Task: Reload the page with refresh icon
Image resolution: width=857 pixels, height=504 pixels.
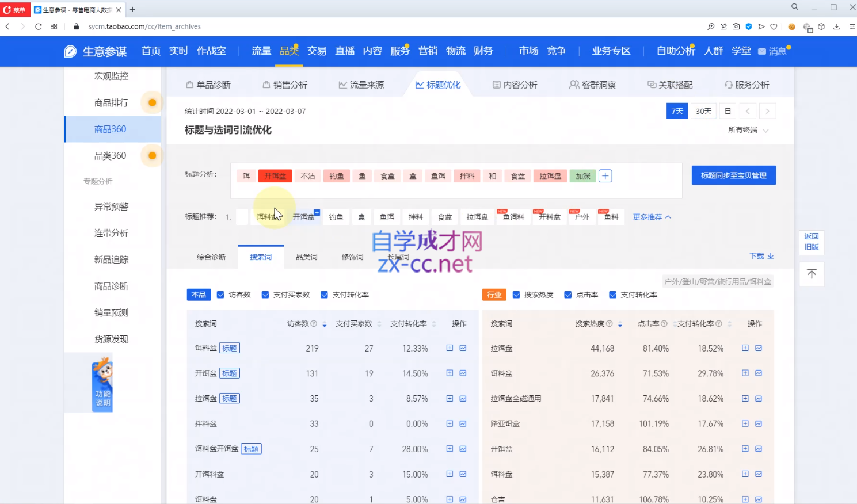Action: click(38, 26)
